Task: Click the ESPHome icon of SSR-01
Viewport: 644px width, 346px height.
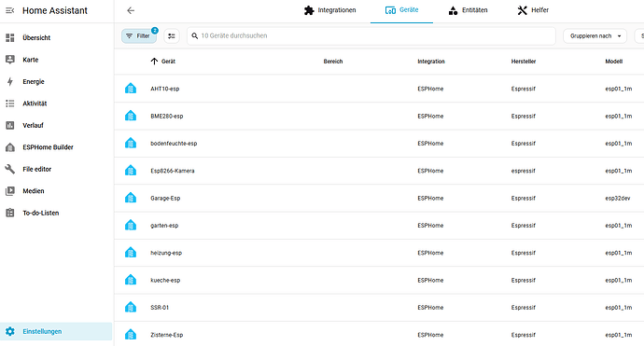Action: [x=131, y=307]
